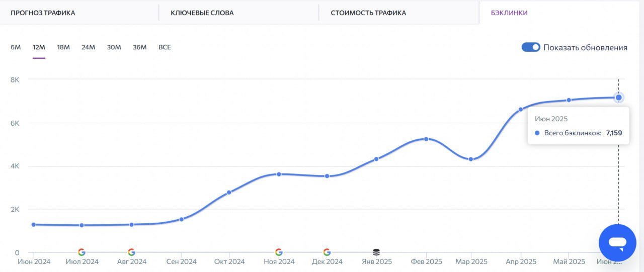644x272 pixels.
Task: Switch chart to 36M period
Action: 139,47
